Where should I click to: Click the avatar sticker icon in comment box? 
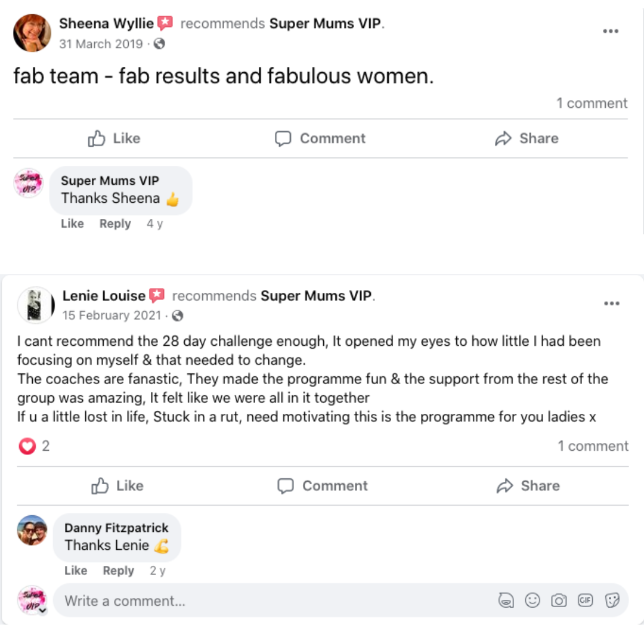(x=506, y=600)
